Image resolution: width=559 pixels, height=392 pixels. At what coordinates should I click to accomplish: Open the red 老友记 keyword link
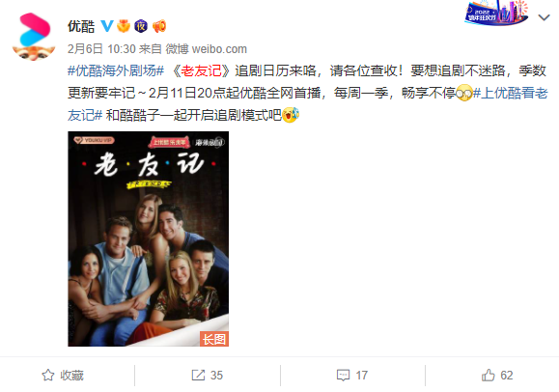[201, 70]
